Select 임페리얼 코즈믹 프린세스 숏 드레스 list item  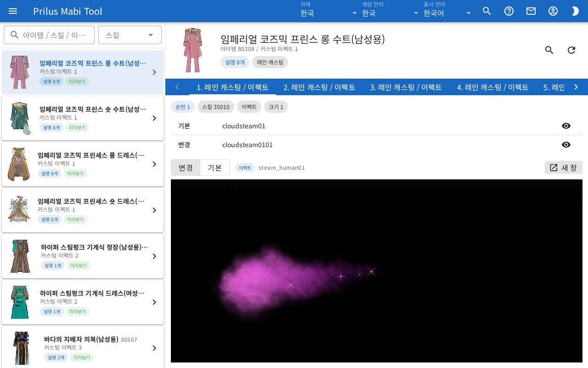coord(83,210)
